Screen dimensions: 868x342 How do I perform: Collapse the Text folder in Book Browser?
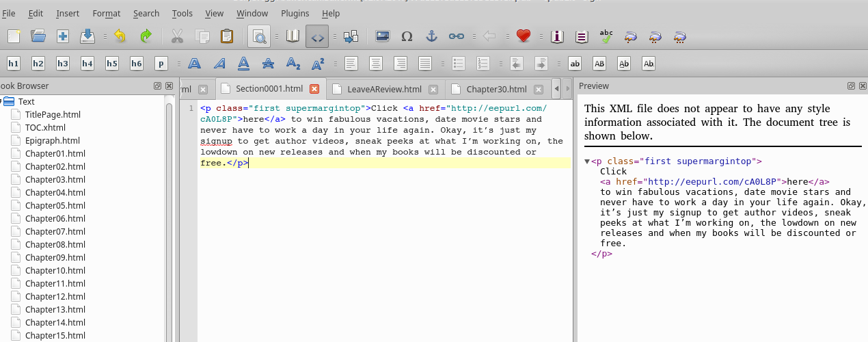pyautogui.click(x=2, y=101)
